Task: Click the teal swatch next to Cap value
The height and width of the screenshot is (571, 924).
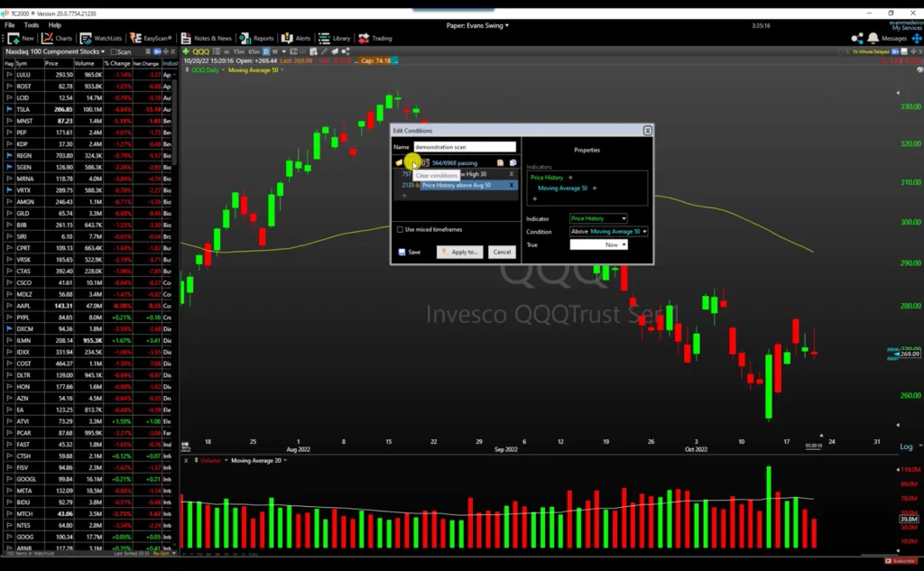Action: click(394, 60)
